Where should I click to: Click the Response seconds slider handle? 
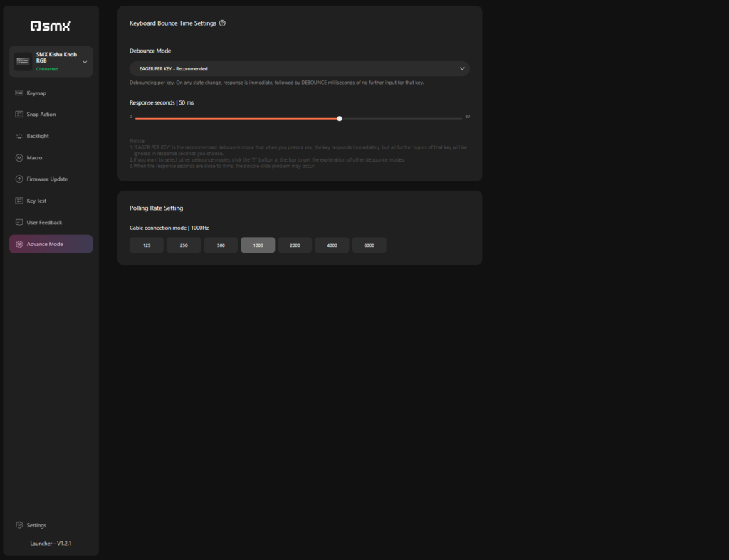pyautogui.click(x=340, y=119)
